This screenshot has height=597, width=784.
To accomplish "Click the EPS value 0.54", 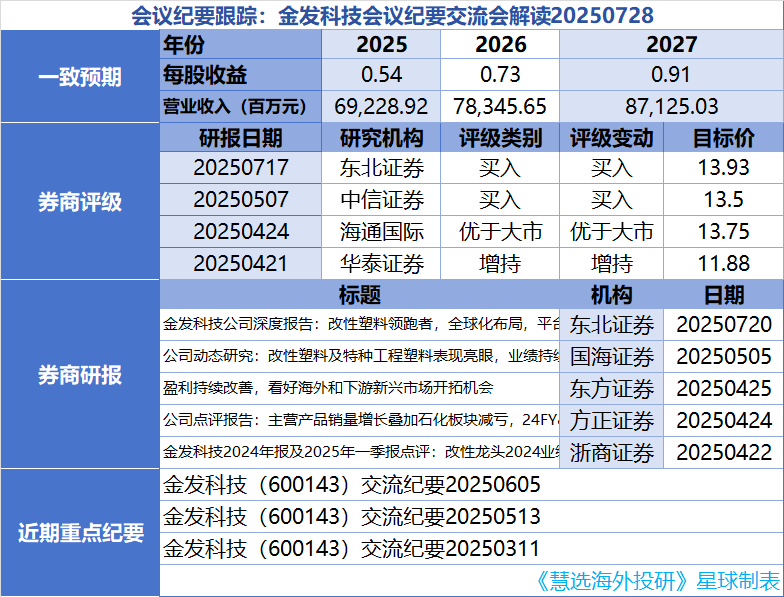I will tap(381, 74).
